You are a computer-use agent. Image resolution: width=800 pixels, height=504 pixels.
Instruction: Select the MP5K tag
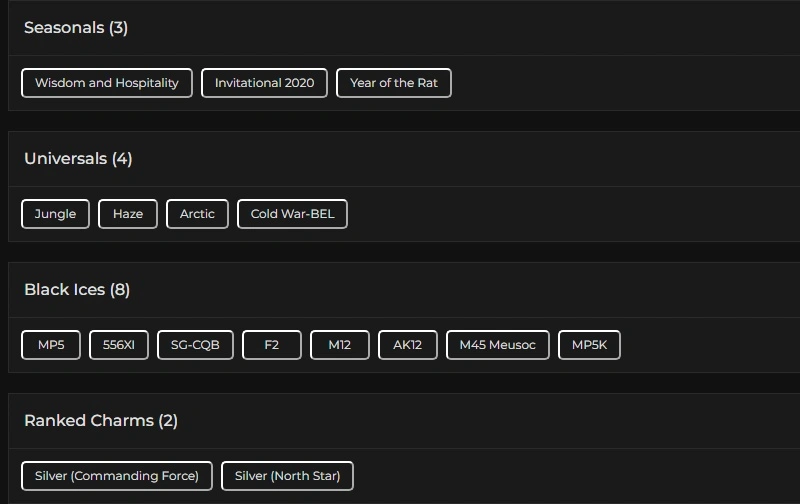click(589, 345)
